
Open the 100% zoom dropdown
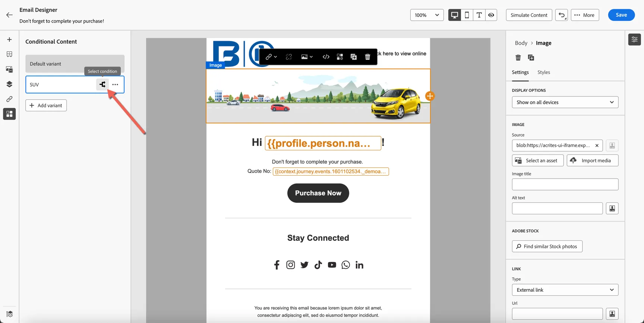tap(427, 15)
